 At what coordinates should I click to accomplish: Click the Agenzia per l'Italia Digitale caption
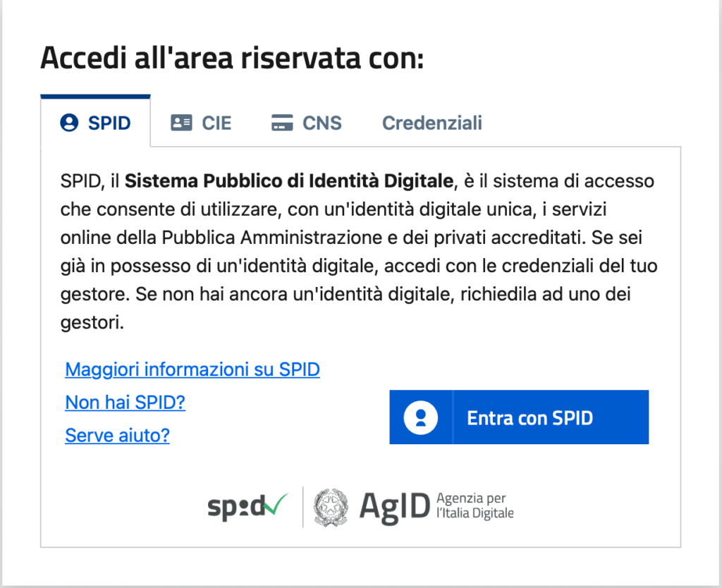[x=475, y=506]
